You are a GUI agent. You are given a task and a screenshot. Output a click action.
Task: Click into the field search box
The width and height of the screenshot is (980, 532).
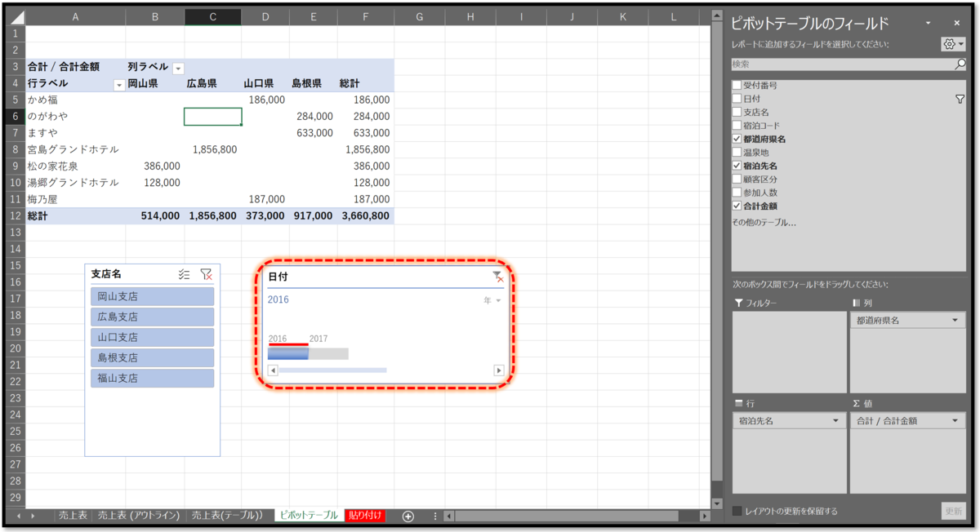click(843, 64)
